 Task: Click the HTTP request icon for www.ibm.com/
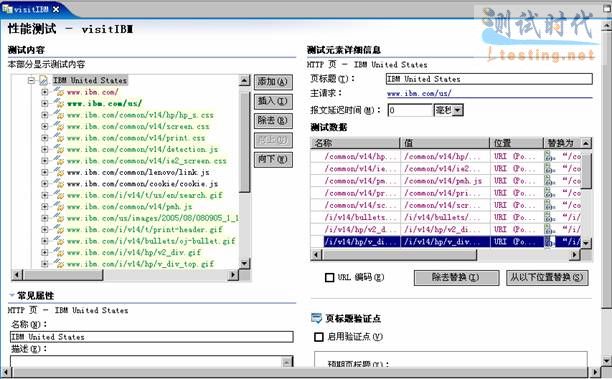(59, 92)
